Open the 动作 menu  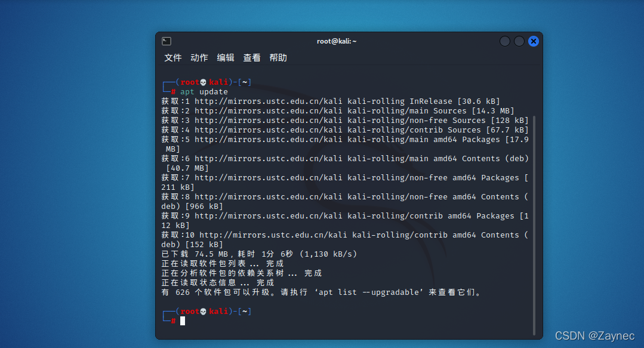click(x=199, y=58)
